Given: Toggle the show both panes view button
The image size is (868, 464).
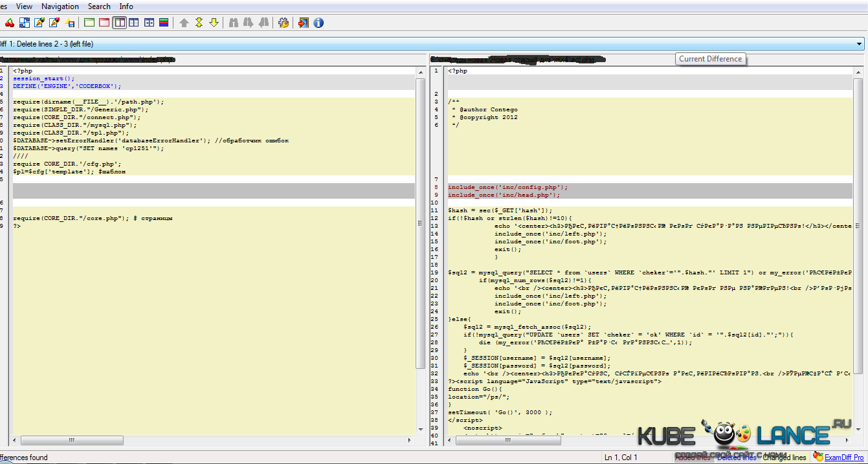Looking at the screenshot, I should coord(119,23).
